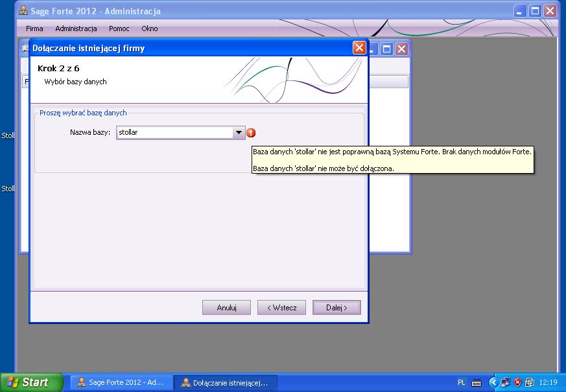Close the Sage Forte 2012 main window
This screenshot has height=392, width=566.
(x=550, y=11)
